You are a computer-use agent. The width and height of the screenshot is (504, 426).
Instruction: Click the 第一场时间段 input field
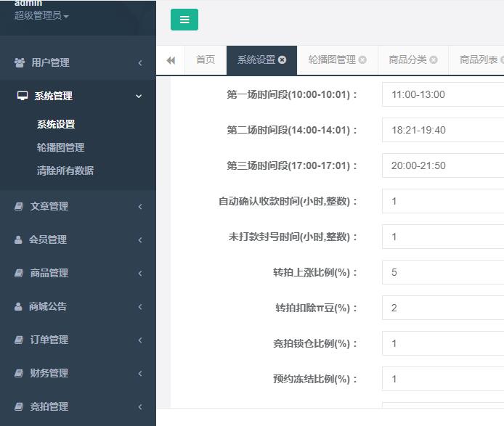(443, 95)
